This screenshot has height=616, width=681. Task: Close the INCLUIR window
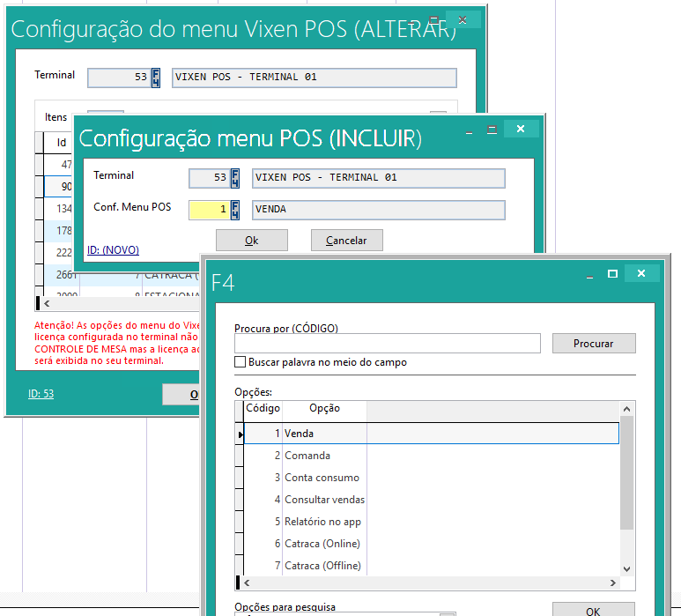point(521,129)
